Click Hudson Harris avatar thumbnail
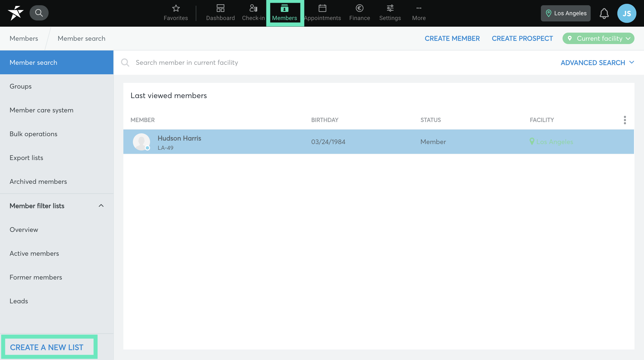This screenshot has width=644, height=360. click(x=141, y=142)
